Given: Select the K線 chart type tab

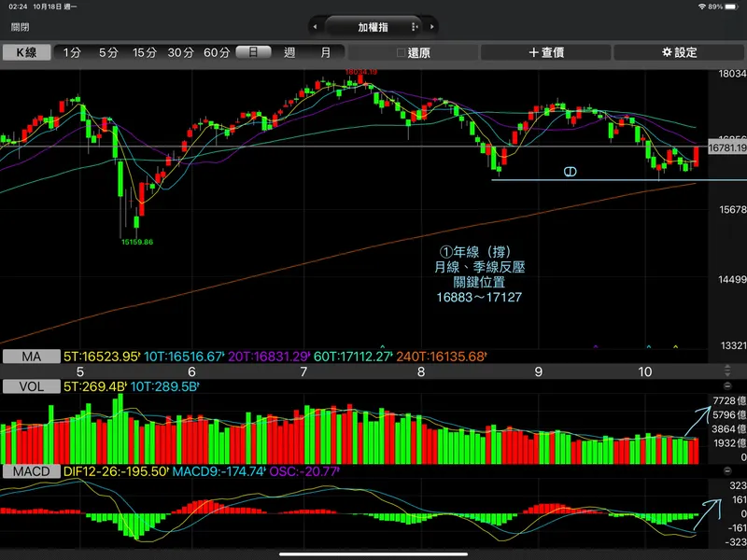Looking at the screenshot, I should (26, 52).
